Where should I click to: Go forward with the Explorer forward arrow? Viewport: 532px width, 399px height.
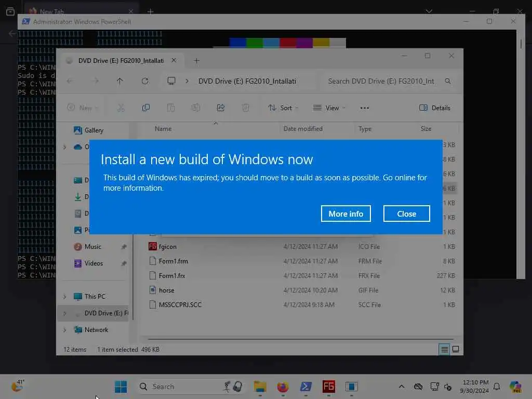coord(96,81)
